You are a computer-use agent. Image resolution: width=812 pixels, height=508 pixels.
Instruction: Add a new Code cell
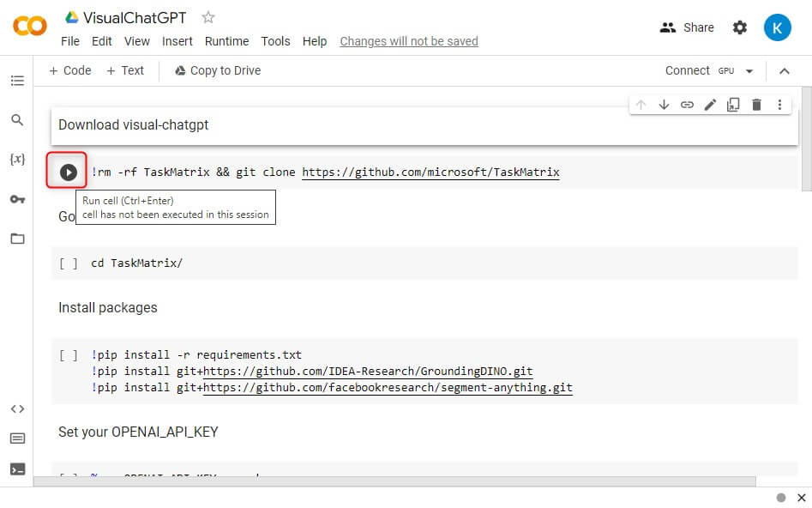[70, 70]
